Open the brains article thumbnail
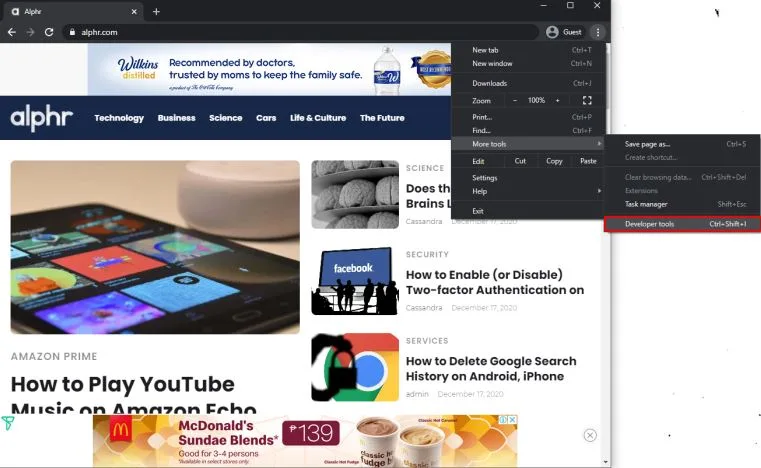Viewport: 761px width, 468px height. 355,195
